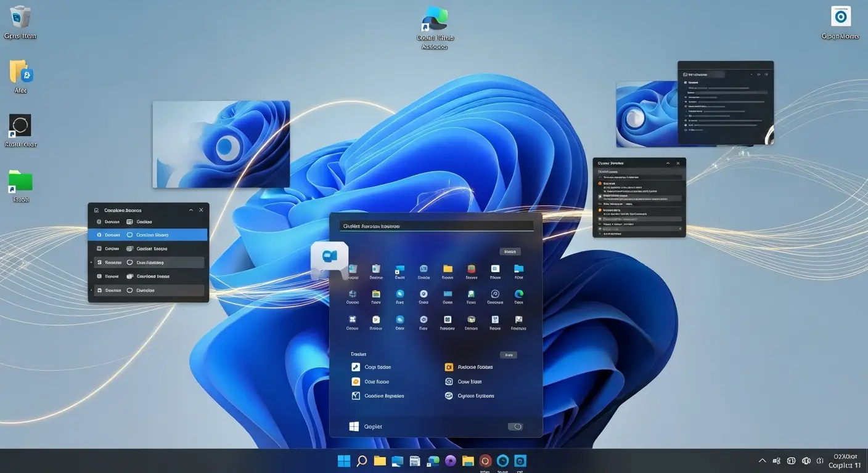Close the middle-right dark panel with its X
Viewport: 868px width, 473px height.
(x=679, y=163)
